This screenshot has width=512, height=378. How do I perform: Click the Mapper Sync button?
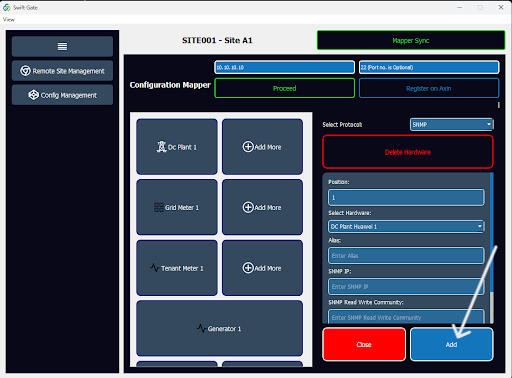tap(411, 40)
